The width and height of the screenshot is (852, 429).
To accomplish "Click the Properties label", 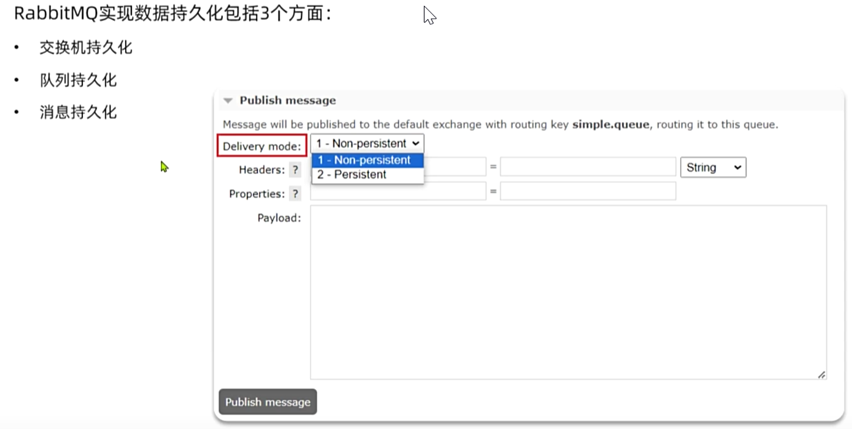I will (x=256, y=194).
